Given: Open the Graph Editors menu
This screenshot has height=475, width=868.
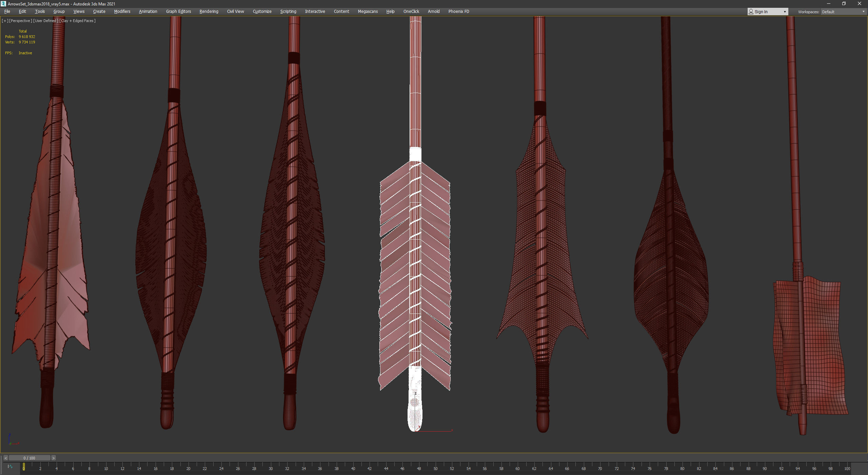Looking at the screenshot, I should click(178, 12).
